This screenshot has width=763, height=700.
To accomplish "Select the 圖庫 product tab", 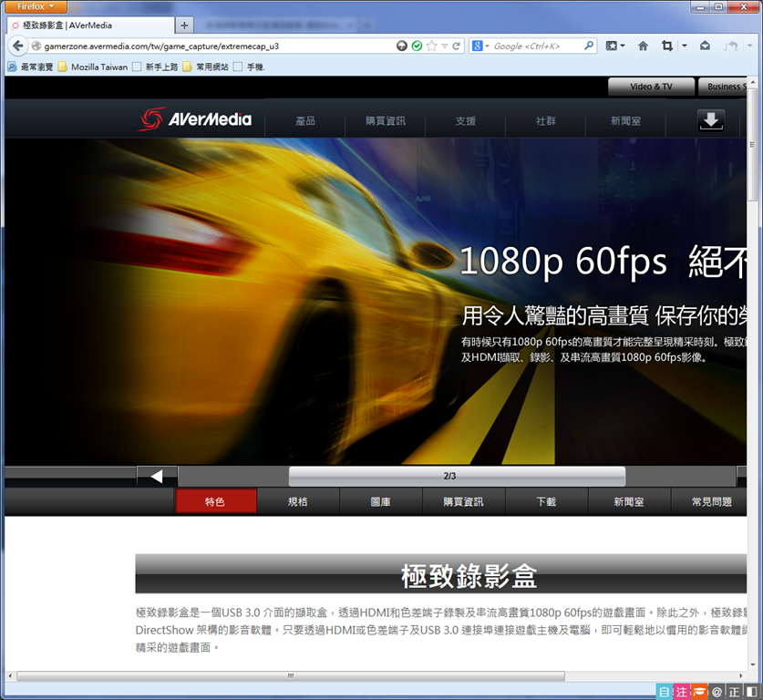I will click(x=380, y=501).
